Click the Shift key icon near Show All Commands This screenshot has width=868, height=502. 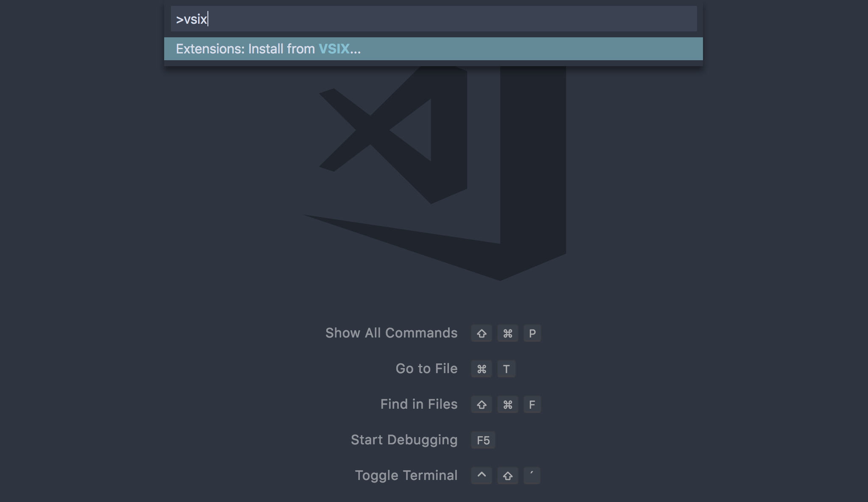point(482,333)
